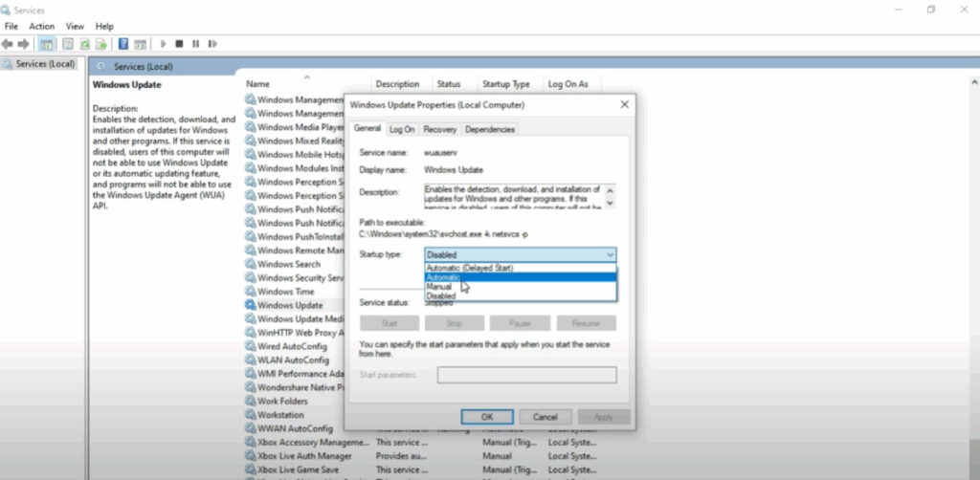Close the Windows Update Properties dialog
This screenshot has width=980, height=480.
(624, 105)
